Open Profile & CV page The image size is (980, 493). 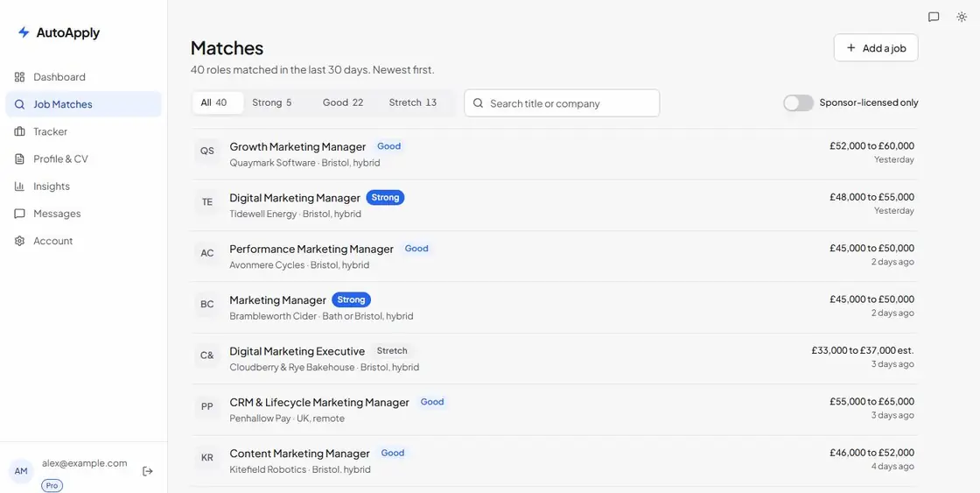coord(83,158)
